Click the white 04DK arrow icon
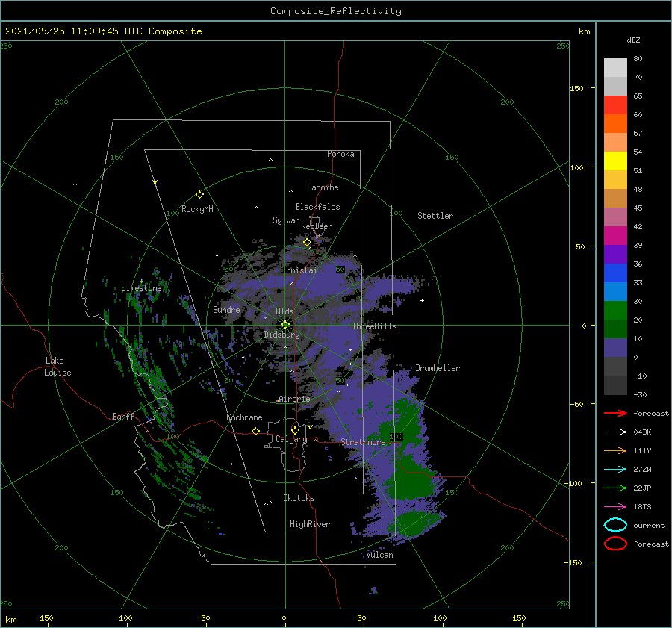This screenshot has width=672, height=628. (x=615, y=432)
